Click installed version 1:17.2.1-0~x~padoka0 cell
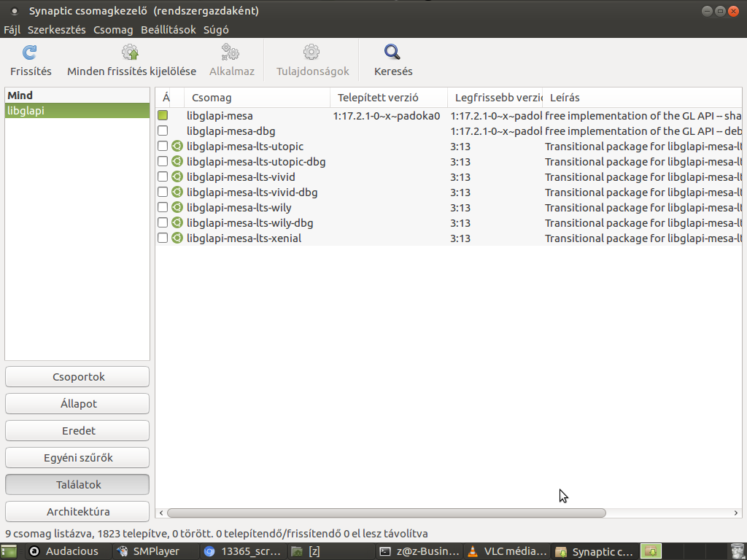 tap(387, 116)
